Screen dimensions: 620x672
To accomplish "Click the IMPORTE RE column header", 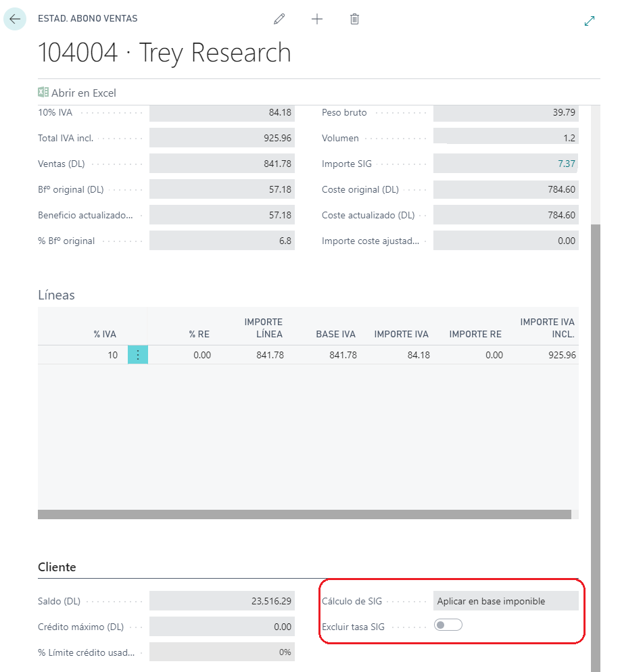I will tap(475, 334).
